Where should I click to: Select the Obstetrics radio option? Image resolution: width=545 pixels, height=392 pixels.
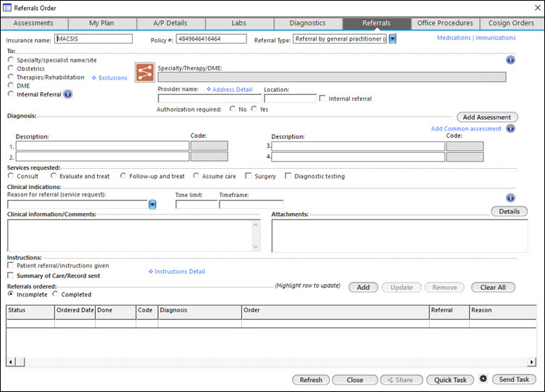pos(11,68)
